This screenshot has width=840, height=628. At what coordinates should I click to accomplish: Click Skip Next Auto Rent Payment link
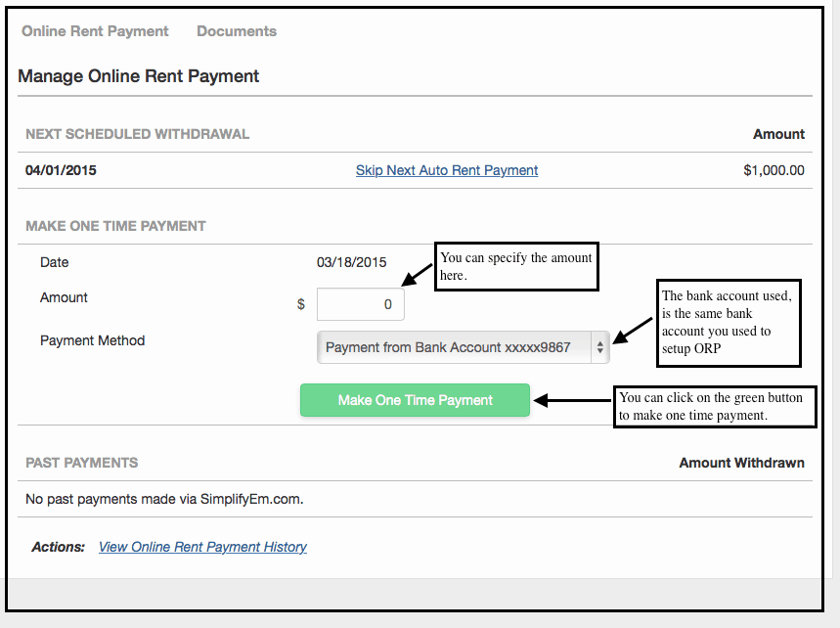[447, 170]
